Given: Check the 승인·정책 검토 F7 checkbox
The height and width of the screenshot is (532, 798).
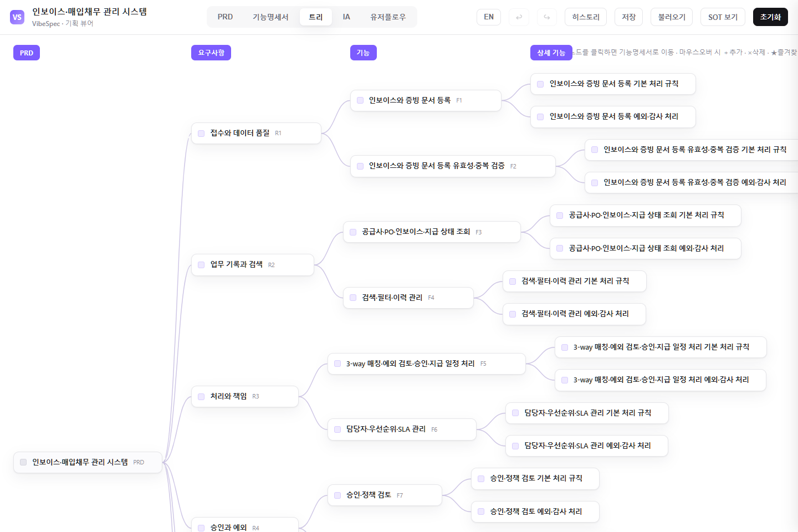Looking at the screenshot, I should (x=337, y=495).
